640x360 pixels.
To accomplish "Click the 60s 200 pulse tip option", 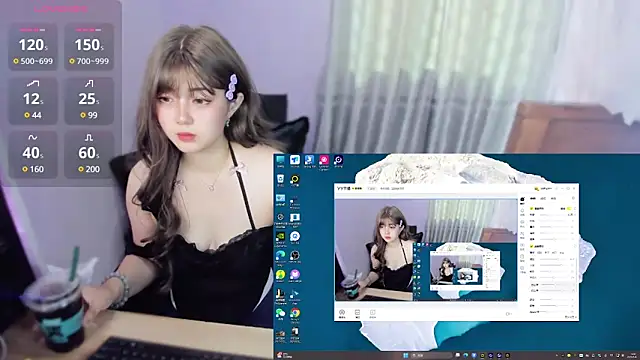I will pos(89,155).
